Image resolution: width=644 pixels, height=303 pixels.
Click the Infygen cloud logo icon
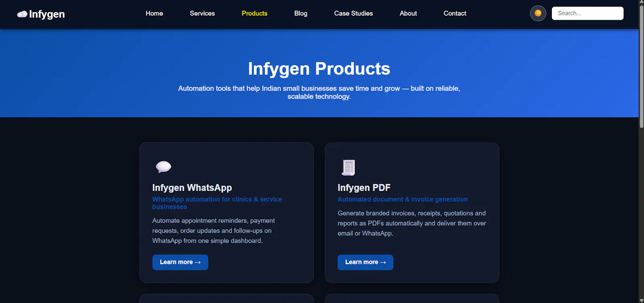coord(22,14)
